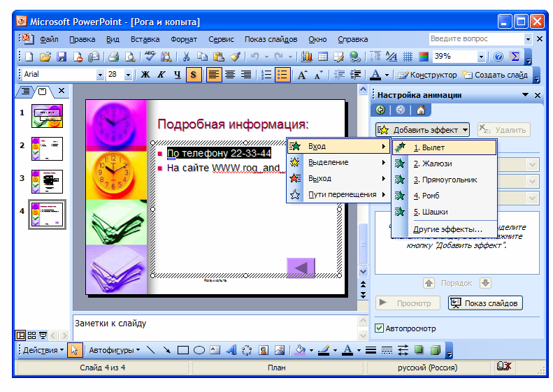Toggle bold formatting Ж button
This screenshot has height=392, width=553.
coord(145,75)
